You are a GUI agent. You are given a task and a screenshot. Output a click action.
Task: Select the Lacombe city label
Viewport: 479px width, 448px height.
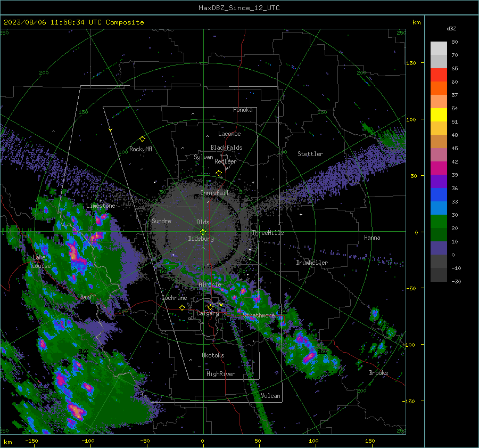pyautogui.click(x=229, y=134)
